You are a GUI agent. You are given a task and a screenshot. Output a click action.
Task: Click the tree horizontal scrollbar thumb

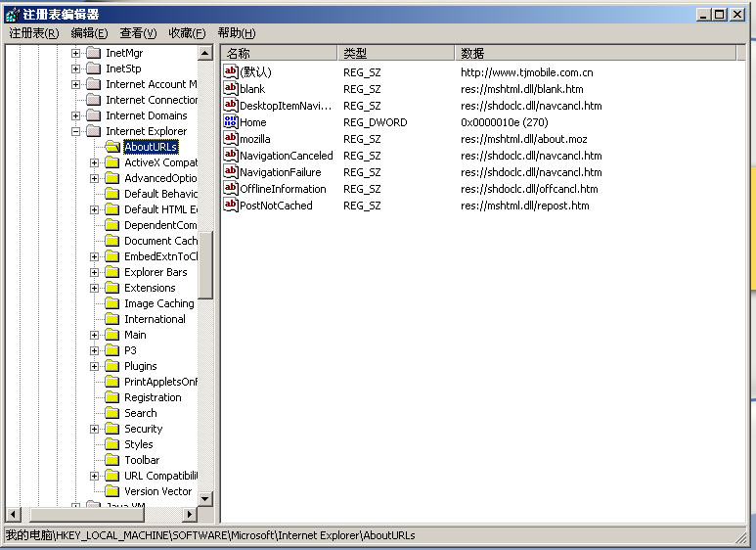click(87, 515)
